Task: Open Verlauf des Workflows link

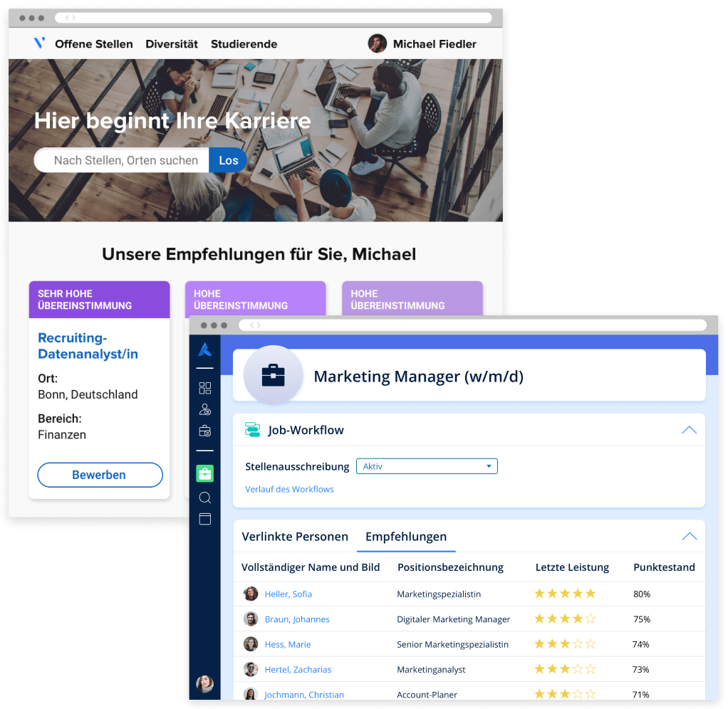Action: click(289, 489)
